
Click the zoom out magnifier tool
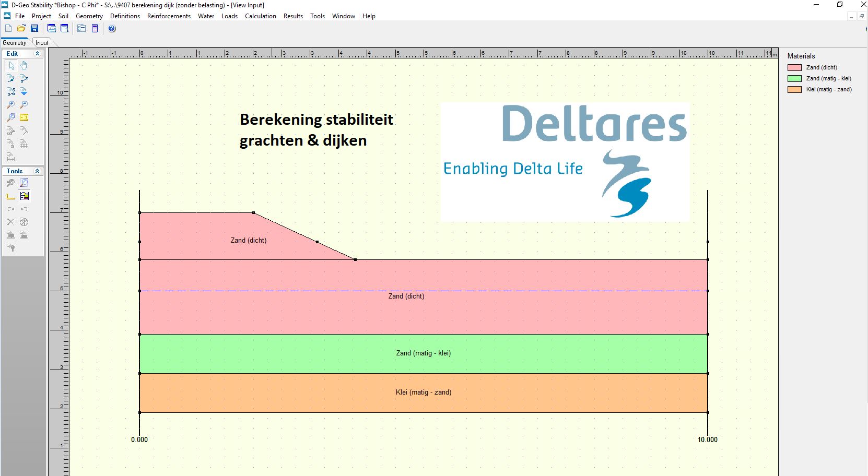point(24,105)
